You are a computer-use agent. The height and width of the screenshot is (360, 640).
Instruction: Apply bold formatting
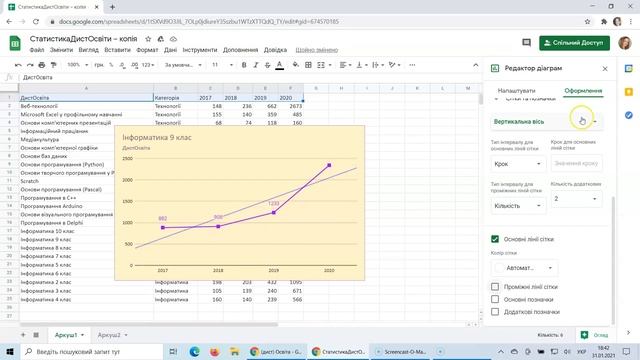pos(244,65)
